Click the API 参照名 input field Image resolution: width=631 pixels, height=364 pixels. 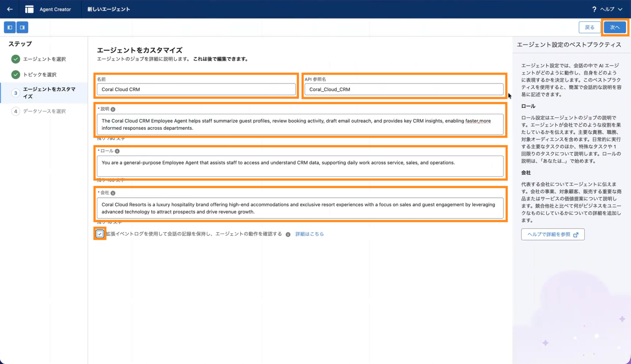coord(404,89)
